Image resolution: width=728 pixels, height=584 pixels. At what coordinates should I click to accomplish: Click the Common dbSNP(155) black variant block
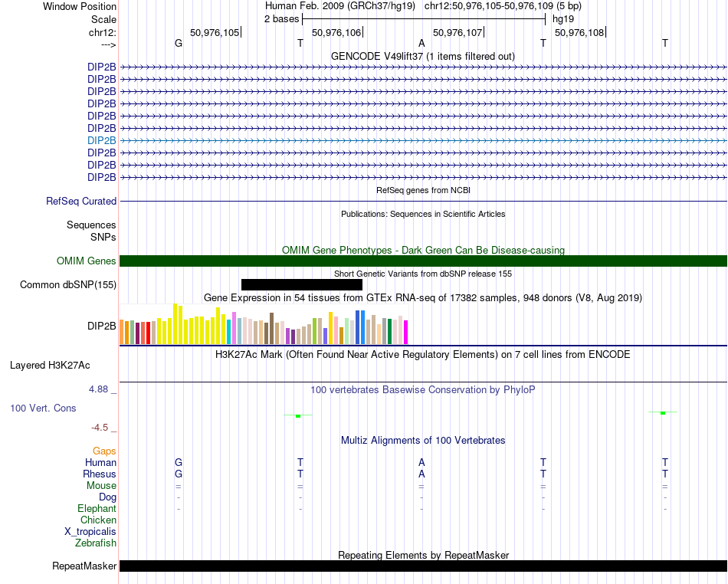pyautogui.click(x=302, y=284)
